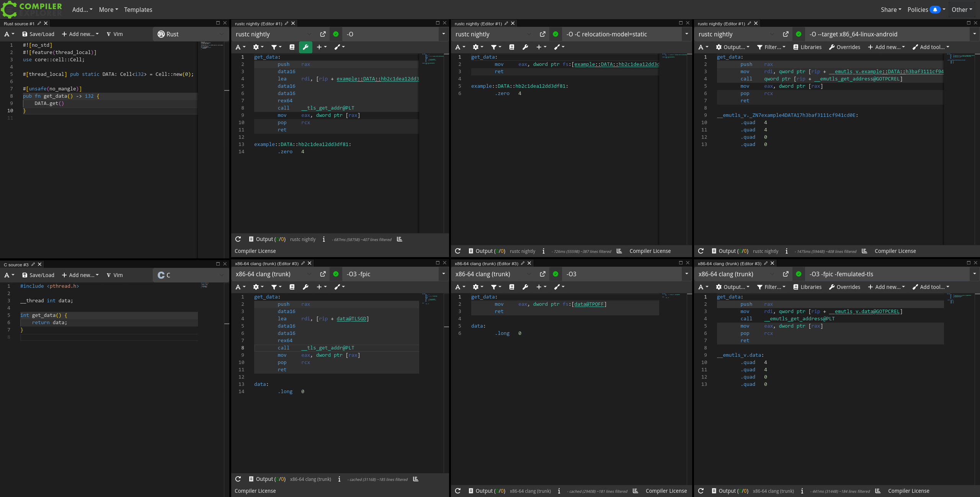Image resolution: width=980 pixels, height=497 pixels.
Task: Open filter funnel in relocation-model=static pane
Action: [x=496, y=47]
